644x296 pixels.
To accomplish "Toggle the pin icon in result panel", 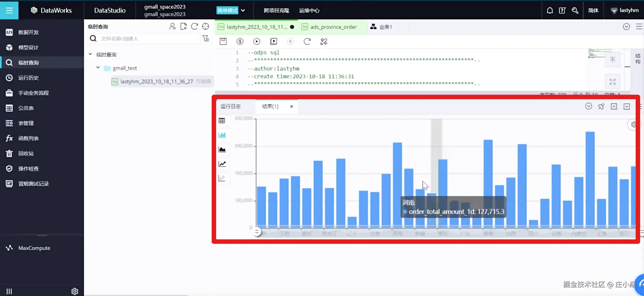I will pos(601,106).
